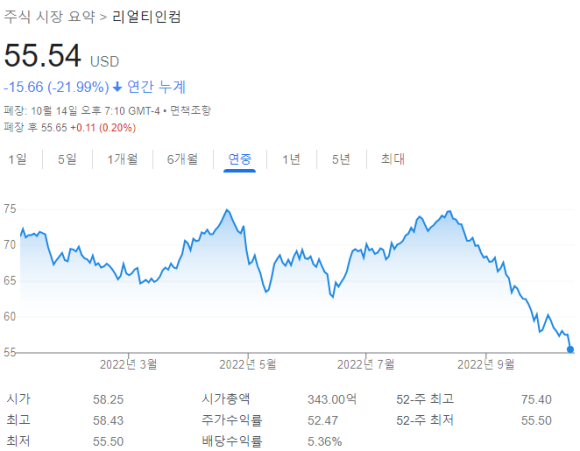Select the 최대 maximum range tab
The height and width of the screenshot is (451, 580).
[x=393, y=159]
